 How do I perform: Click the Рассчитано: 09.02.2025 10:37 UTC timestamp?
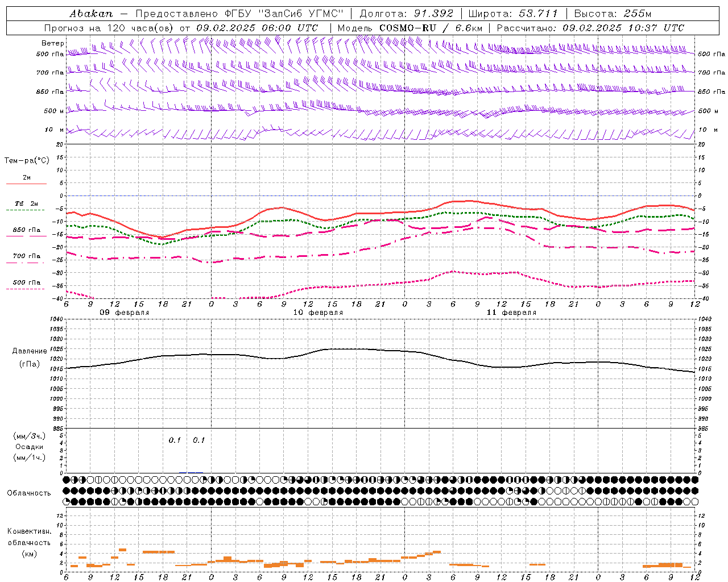click(x=590, y=28)
